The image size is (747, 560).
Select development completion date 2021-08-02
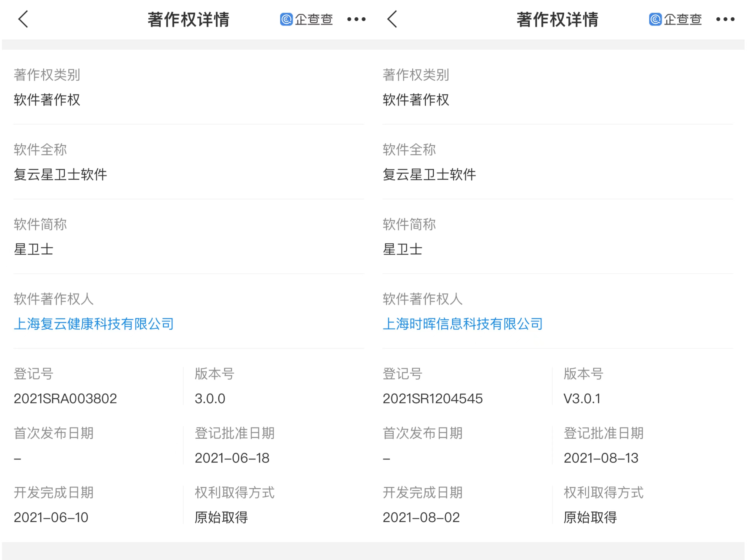[421, 517]
